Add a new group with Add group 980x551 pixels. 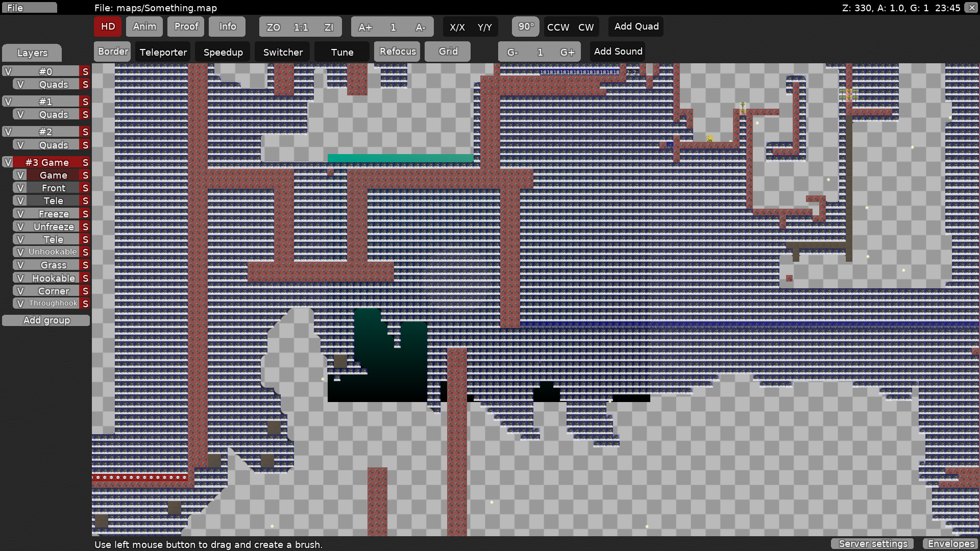click(46, 320)
